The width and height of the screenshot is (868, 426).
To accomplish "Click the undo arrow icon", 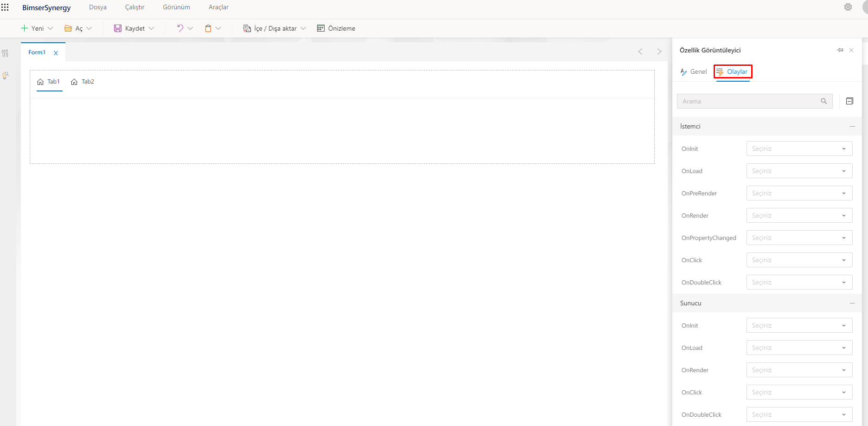I will [180, 28].
